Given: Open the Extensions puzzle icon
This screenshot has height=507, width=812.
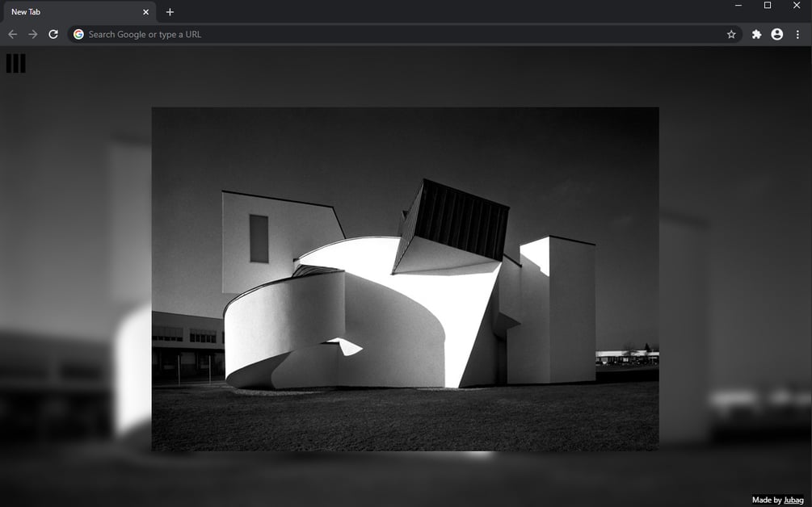Looking at the screenshot, I should (x=756, y=34).
